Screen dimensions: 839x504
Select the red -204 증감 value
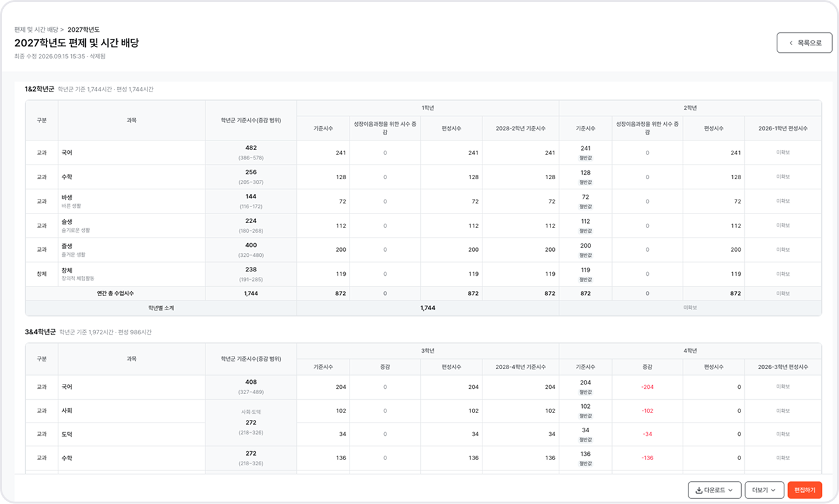point(648,387)
